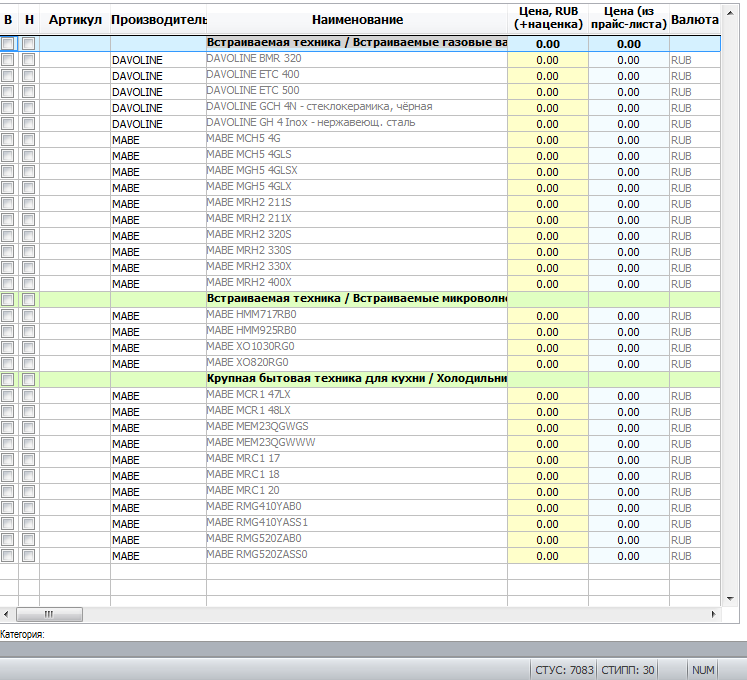This screenshot has height=680, width=747.
Task: Click the MABE RMG410YAB0 name cell
Action: point(357,507)
